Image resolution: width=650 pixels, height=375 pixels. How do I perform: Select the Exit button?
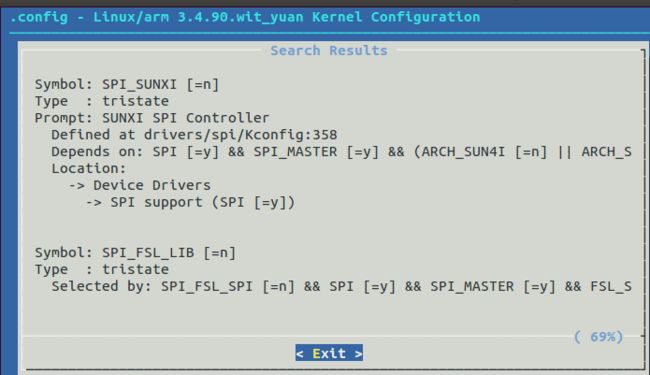tap(329, 353)
